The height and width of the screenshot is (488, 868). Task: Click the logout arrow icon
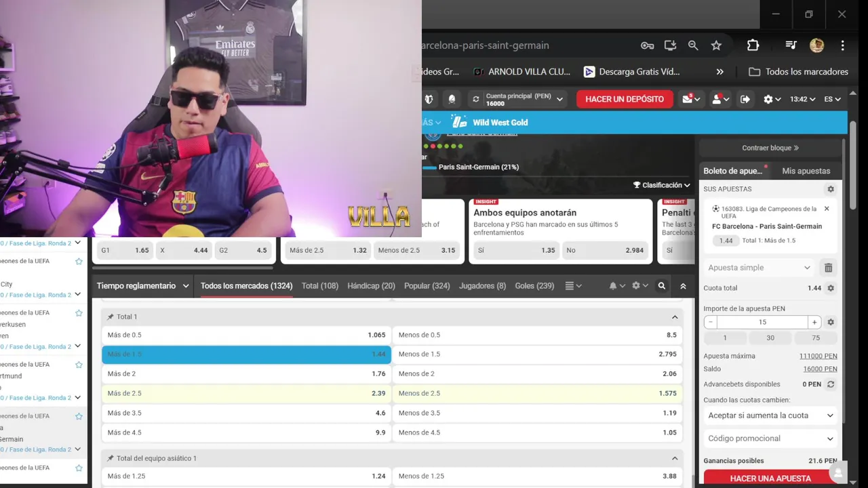tap(745, 99)
